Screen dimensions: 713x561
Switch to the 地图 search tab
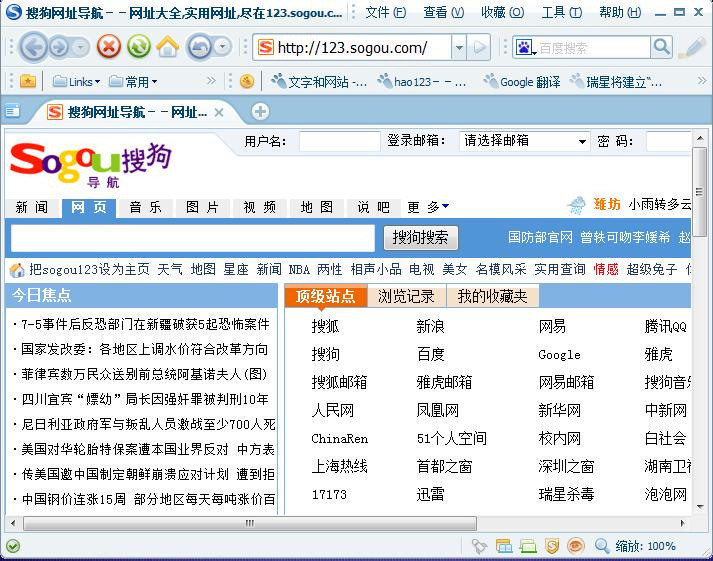tap(317, 208)
